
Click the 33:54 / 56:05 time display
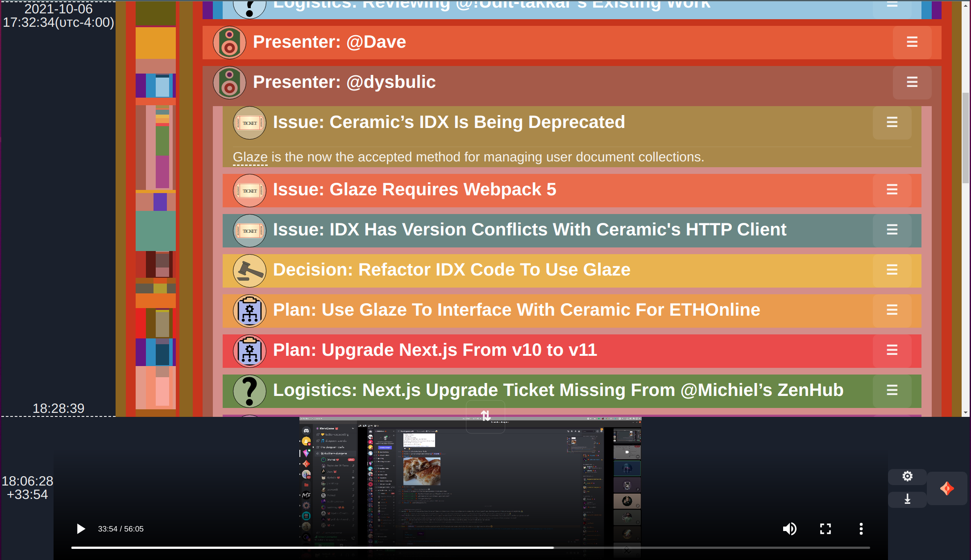click(121, 529)
